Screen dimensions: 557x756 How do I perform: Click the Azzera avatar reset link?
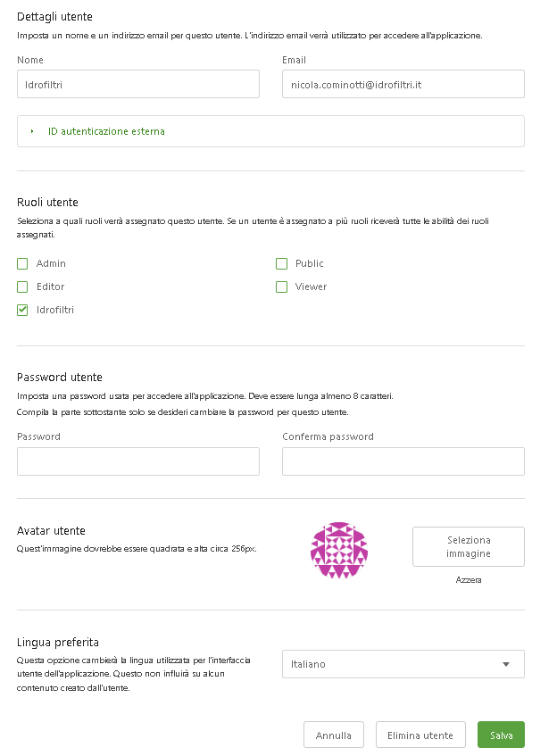pos(468,579)
